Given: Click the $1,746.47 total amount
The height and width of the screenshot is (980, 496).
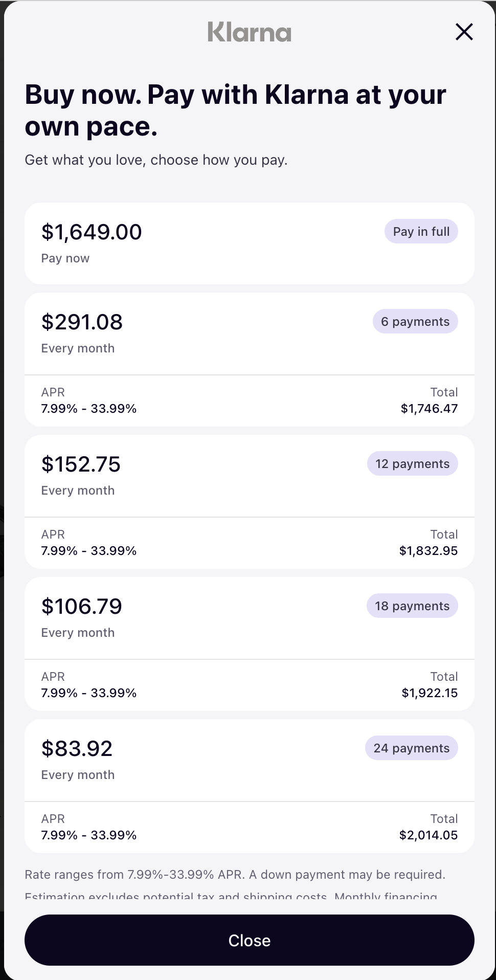Looking at the screenshot, I should click(429, 409).
